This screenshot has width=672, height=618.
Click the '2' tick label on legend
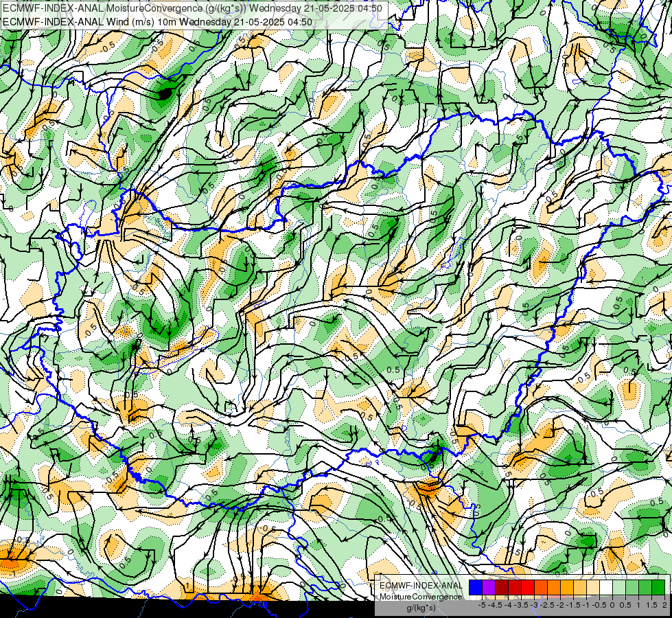tap(664, 605)
